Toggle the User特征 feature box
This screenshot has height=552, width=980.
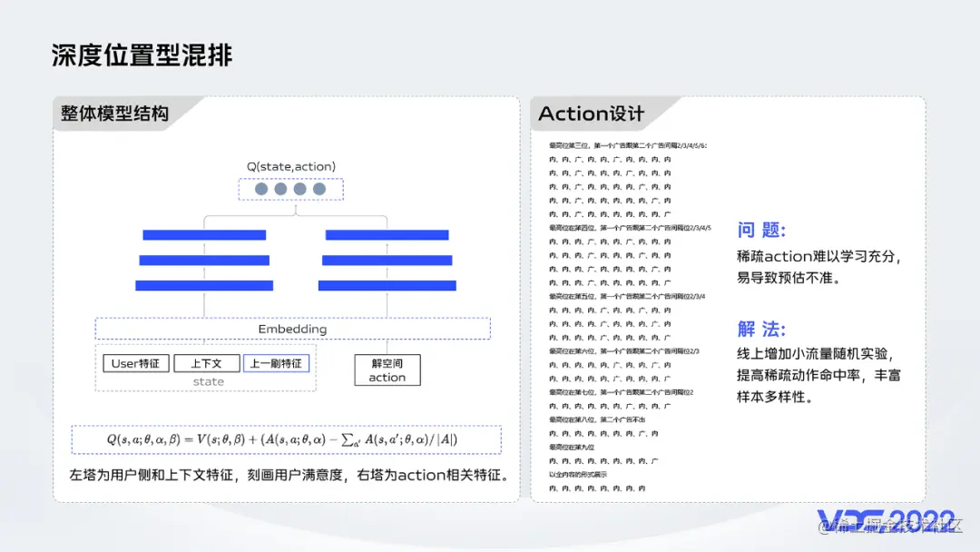pyautogui.click(x=135, y=362)
